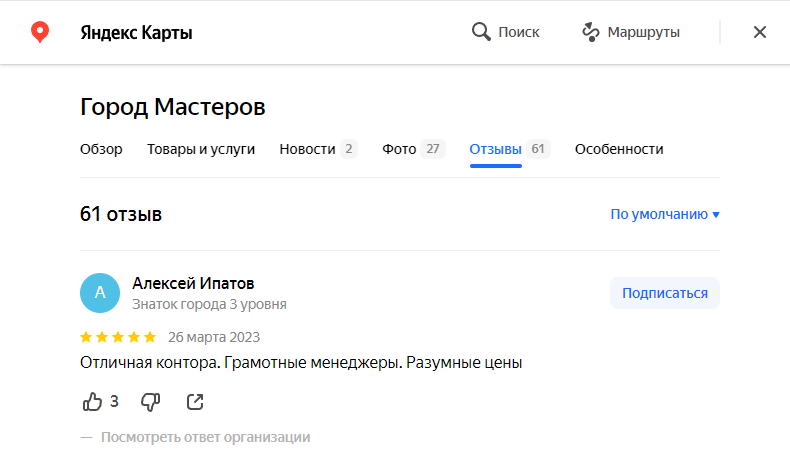Open the Яндекс Карты home link
Image resolution: width=790 pixels, height=456 pixels.
pos(136,33)
